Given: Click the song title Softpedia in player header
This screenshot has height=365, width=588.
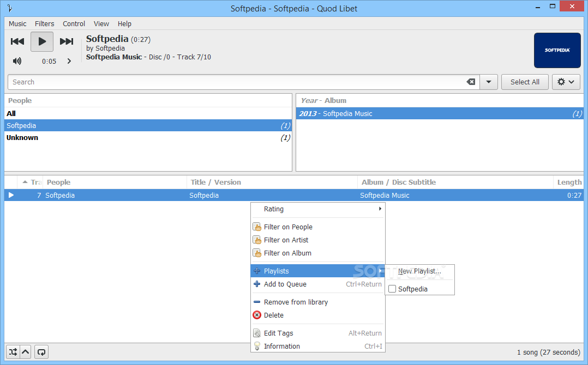Looking at the screenshot, I should (107, 39).
